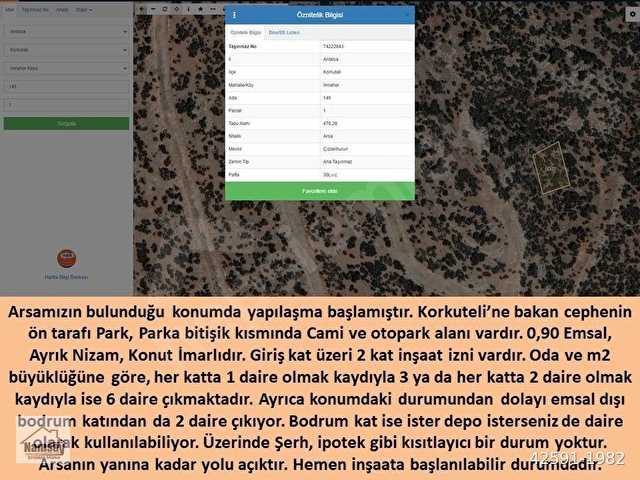This screenshot has width=640, height=480.
Task: Click the Pafta row value
Action: click(330, 175)
